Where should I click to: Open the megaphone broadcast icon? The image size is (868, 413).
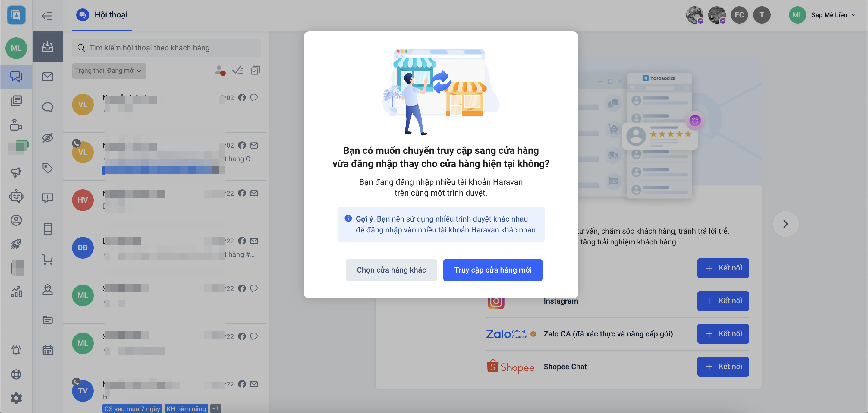tap(16, 172)
